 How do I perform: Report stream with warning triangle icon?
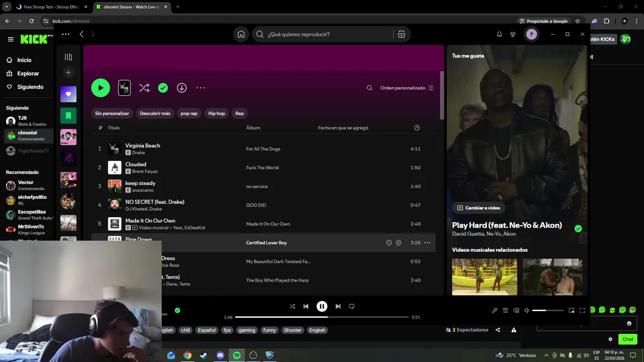click(514, 330)
